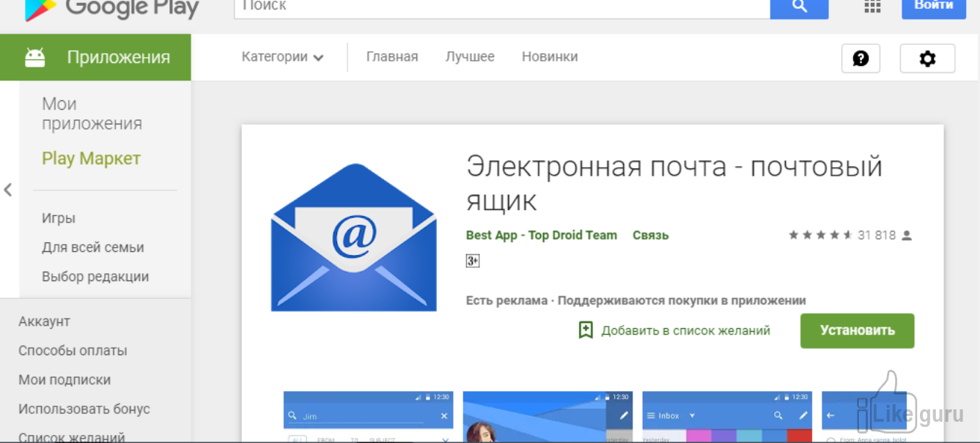Open the help question mark icon
980x443 pixels.
click(x=861, y=59)
